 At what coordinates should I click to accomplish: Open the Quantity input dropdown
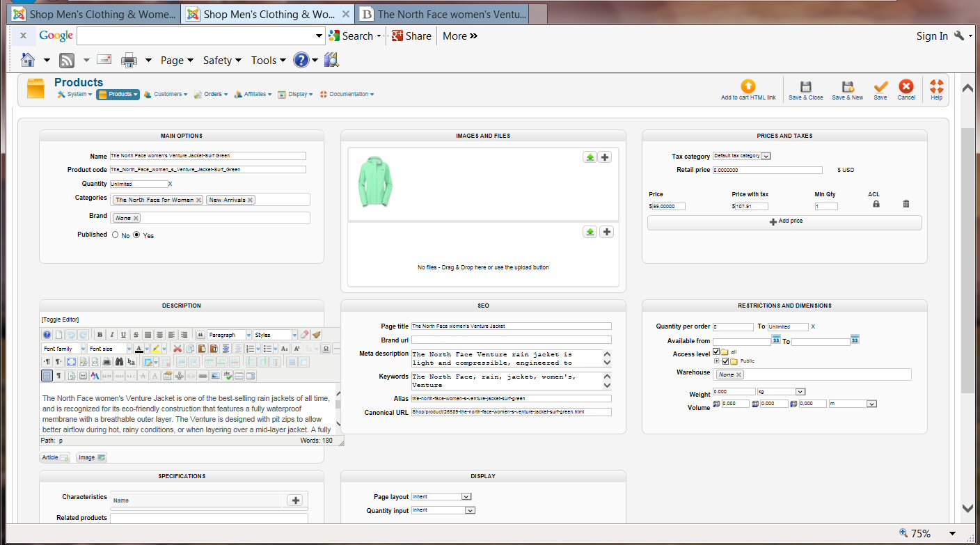443,510
